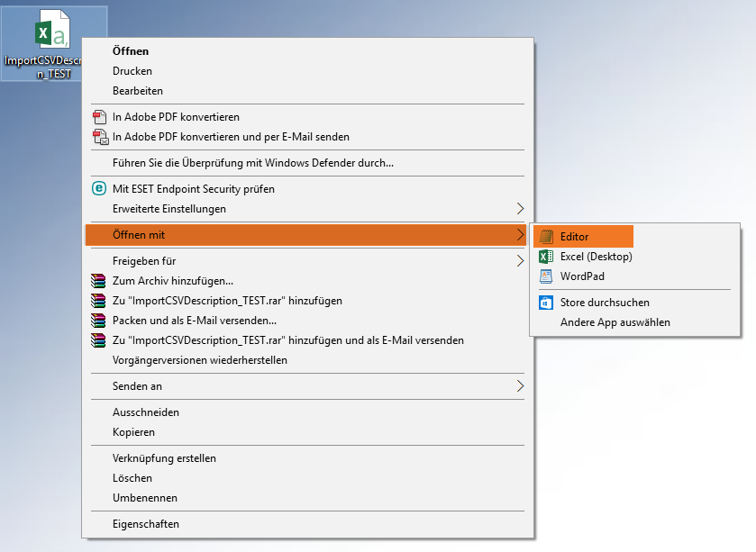This screenshot has height=552, width=756.
Task: Click the Store bag icon in submenu
Action: [x=546, y=303]
